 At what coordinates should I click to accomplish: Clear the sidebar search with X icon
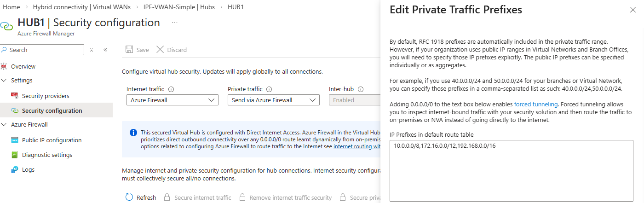(x=92, y=50)
